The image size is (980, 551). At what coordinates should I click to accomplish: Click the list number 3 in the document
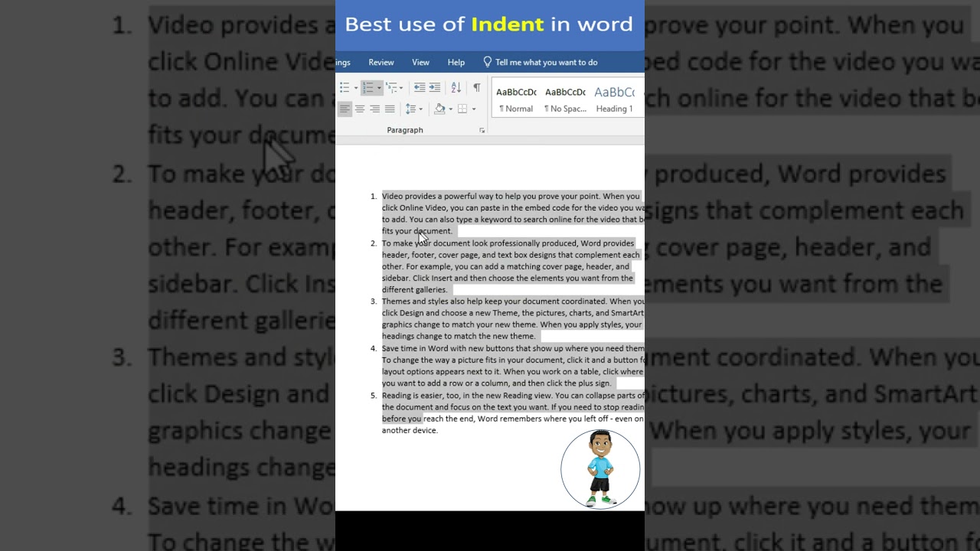374,302
